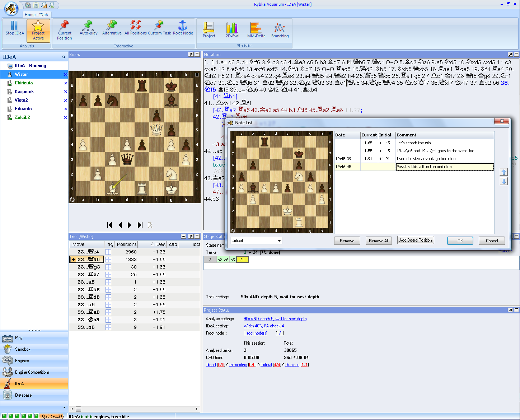This screenshot has width=520, height=420.
Task: Set Root Node anchor icon
Action: click(x=183, y=28)
